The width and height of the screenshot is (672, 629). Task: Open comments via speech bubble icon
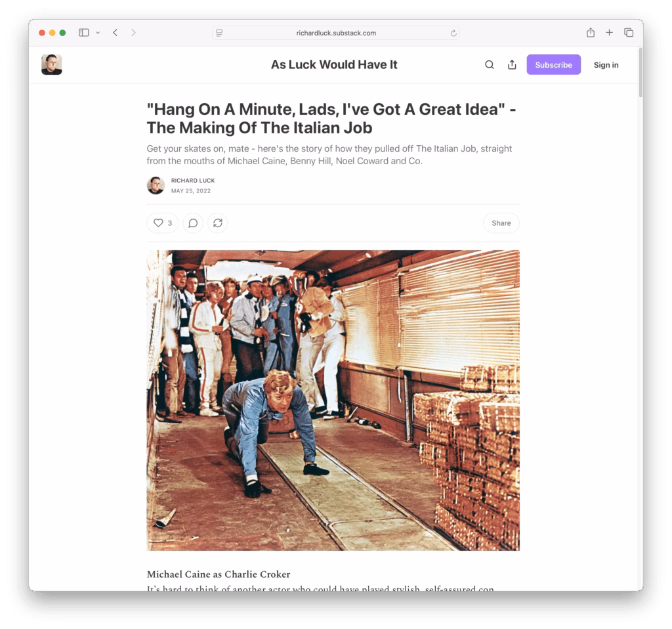(x=193, y=223)
